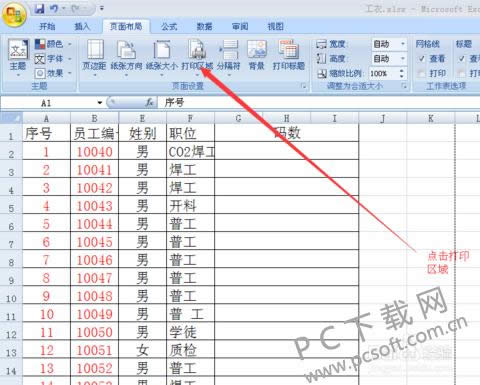Click cell with 学徒
480x385 pixels.
tap(190, 332)
